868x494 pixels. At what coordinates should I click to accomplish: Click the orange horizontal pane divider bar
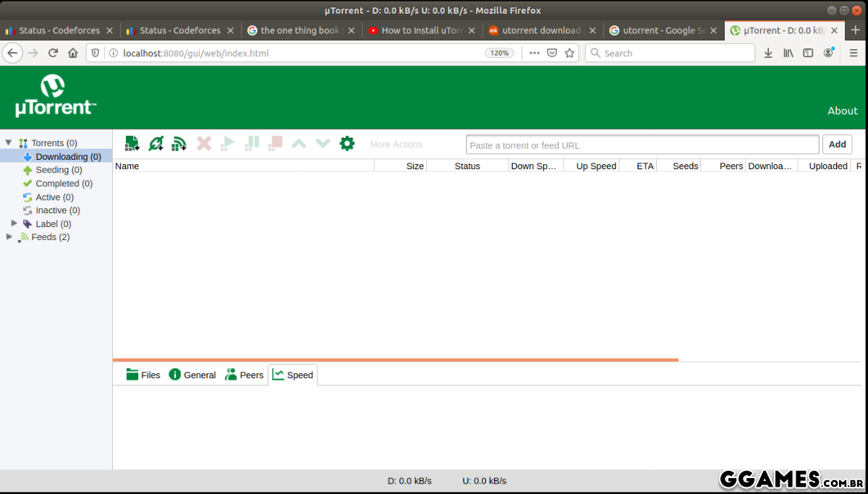pyautogui.click(x=395, y=359)
